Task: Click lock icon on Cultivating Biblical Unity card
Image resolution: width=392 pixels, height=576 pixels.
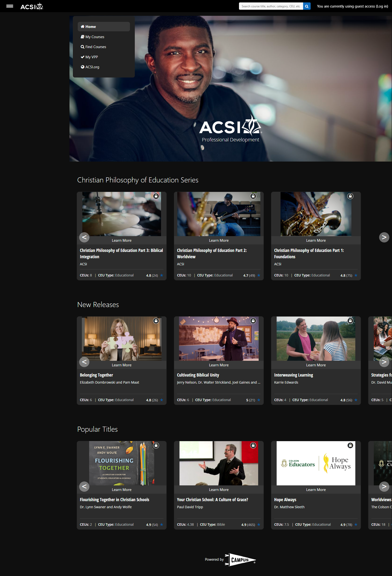Action: (253, 321)
